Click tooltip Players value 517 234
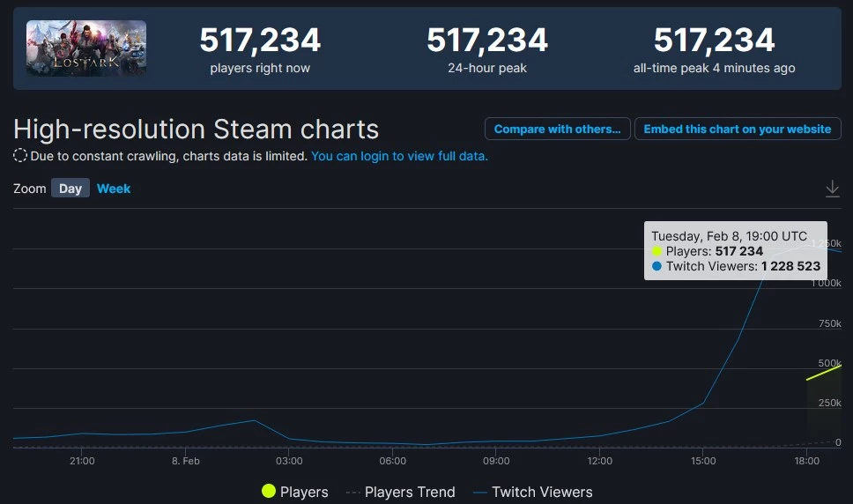Viewport: 853px width, 504px height. click(x=738, y=251)
